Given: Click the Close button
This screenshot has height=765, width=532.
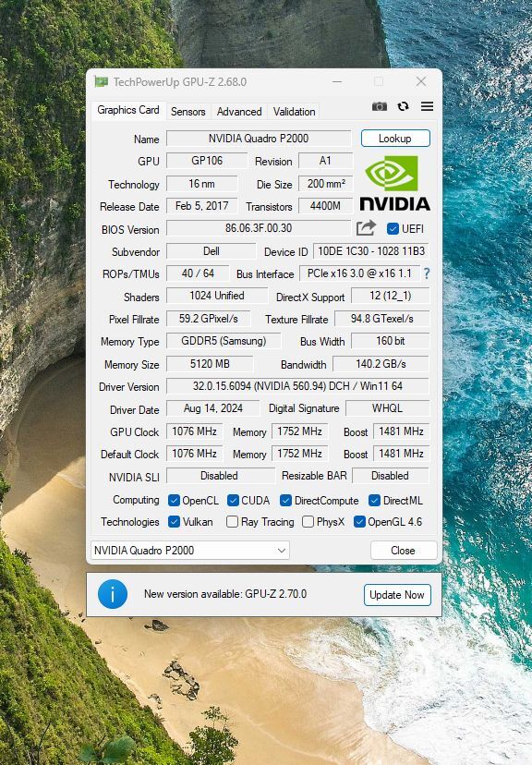Looking at the screenshot, I should click(x=404, y=551).
